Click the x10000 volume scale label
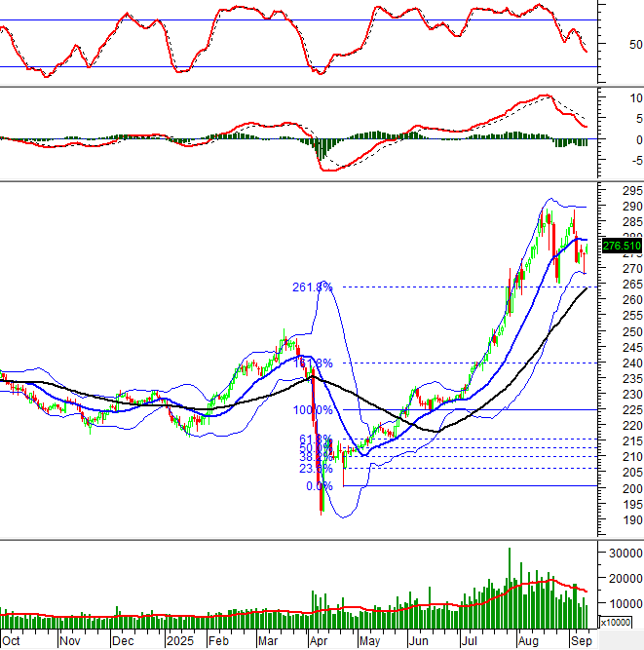Viewport: 644px width, 650px height. coord(618,622)
